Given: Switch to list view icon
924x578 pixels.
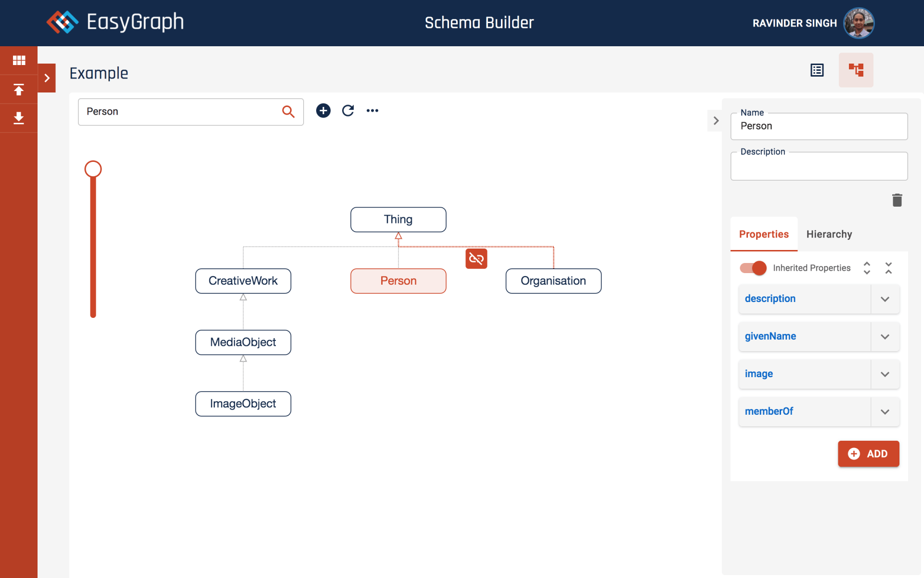Looking at the screenshot, I should click(817, 70).
